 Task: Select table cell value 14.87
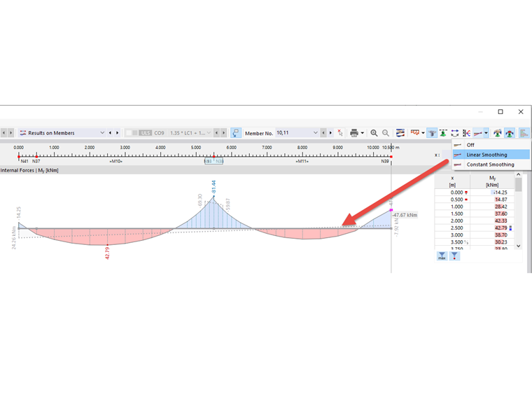492,199
